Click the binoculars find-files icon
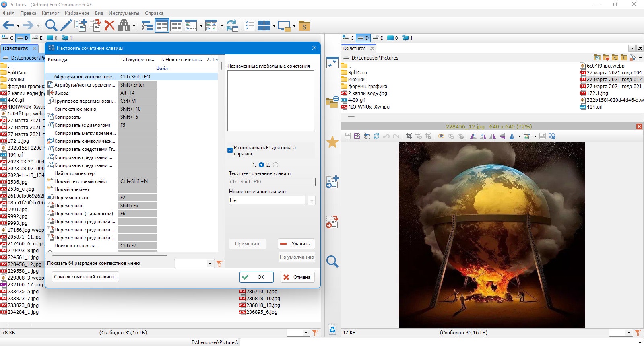Image resolution: width=644 pixels, height=346 pixels. 124,25
